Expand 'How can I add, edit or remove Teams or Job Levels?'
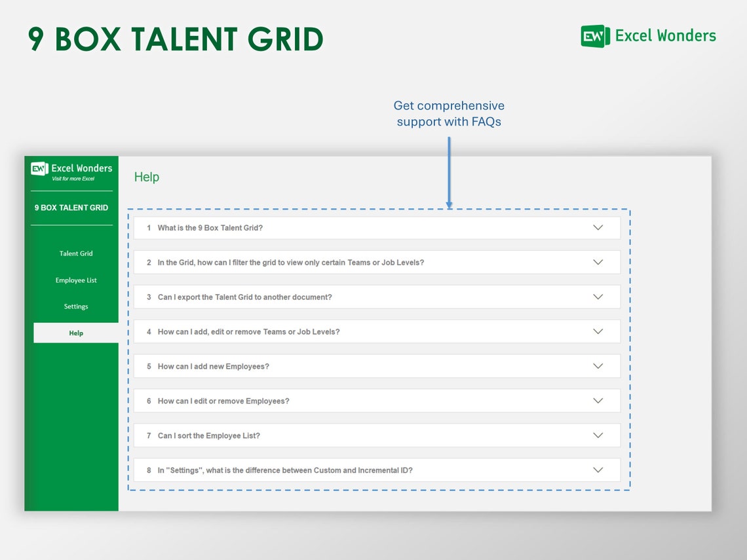 click(377, 331)
